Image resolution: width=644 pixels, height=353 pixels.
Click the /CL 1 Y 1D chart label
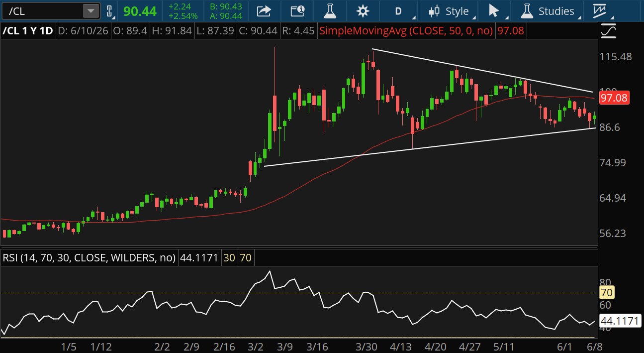[x=27, y=31]
